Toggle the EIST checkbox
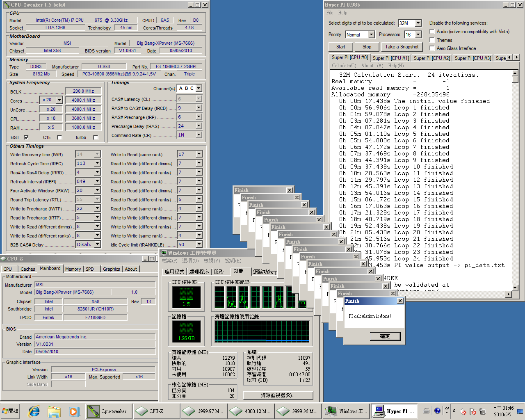525x420 pixels. click(26, 137)
